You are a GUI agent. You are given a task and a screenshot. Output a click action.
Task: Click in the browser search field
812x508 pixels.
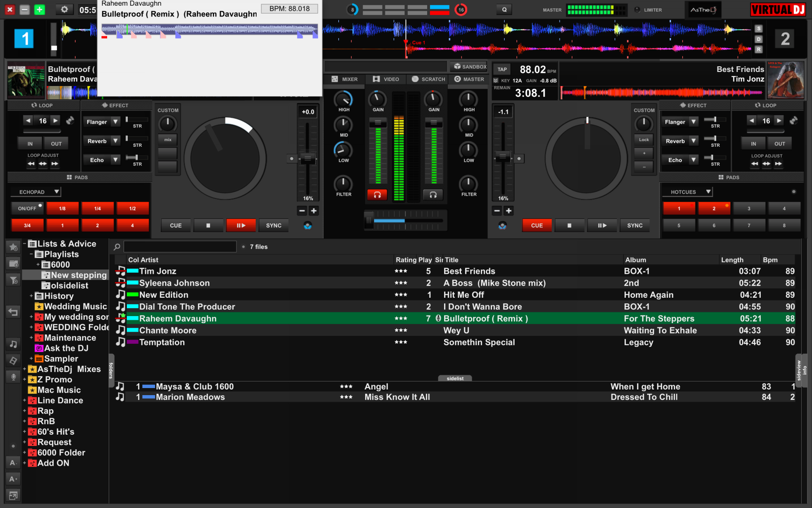click(x=180, y=246)
